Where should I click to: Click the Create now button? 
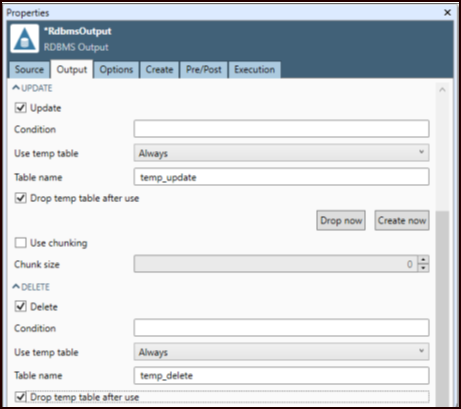pyautogui.click(x=402, y=220)
